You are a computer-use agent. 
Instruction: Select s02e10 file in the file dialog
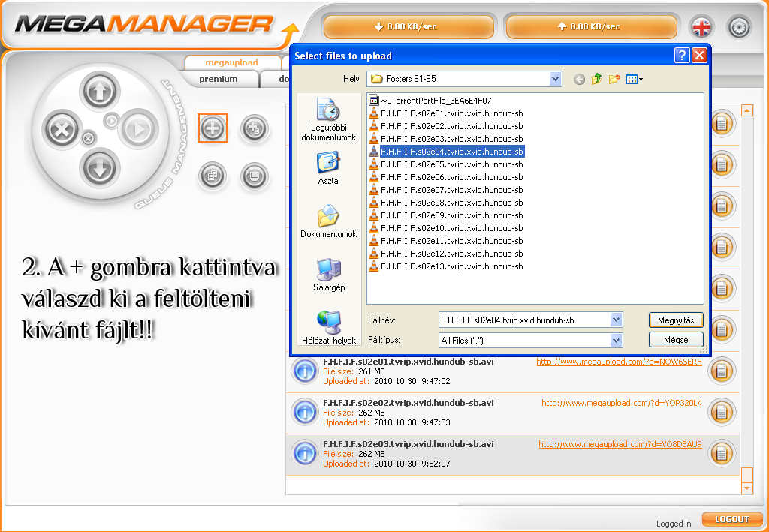(446, 228)
